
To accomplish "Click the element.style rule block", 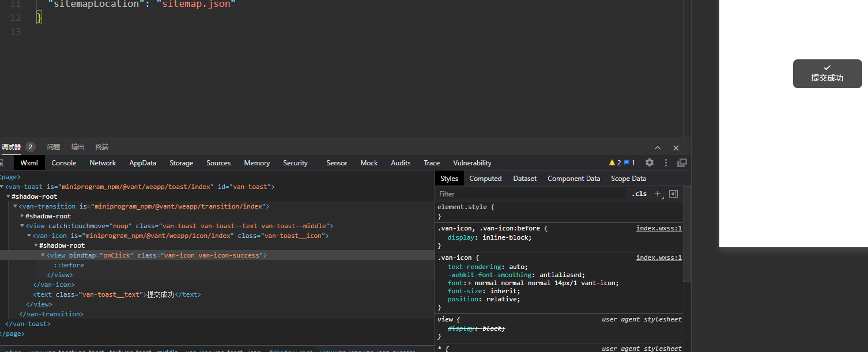I will point(559,211).
